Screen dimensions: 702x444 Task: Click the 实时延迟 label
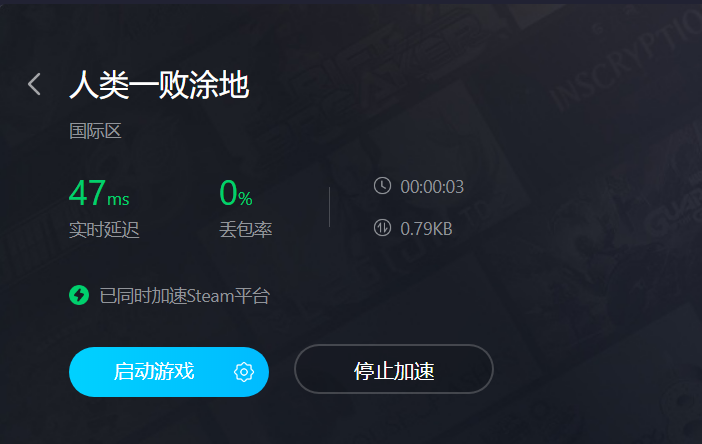[x=104, y=230]
